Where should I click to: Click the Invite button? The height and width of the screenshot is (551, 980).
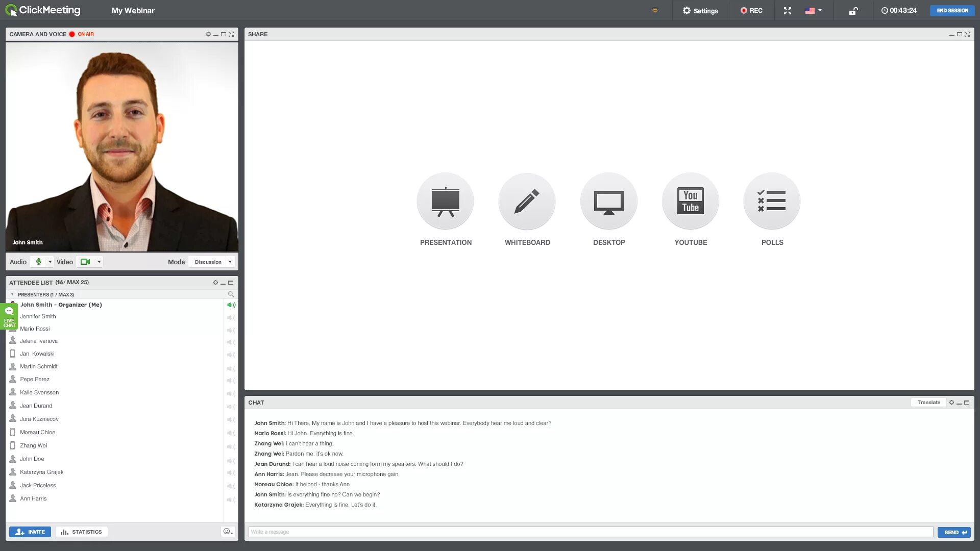[x=30, y=532]
